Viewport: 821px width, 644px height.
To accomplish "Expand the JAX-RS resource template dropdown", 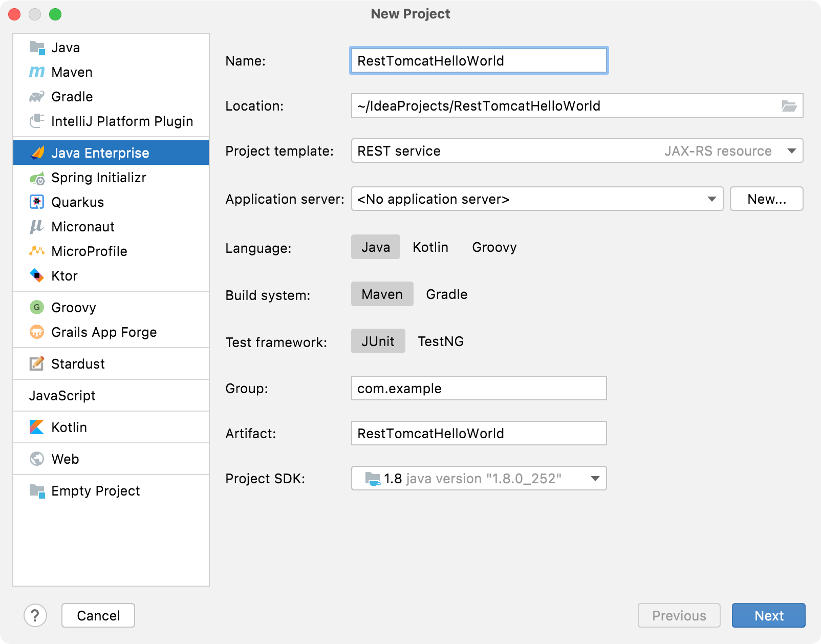I will click(x=791, y=151).
